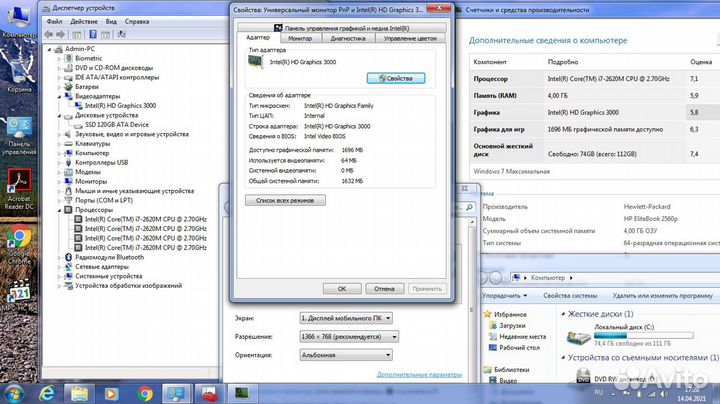Screen dimensions: 720x404
Task: Click the forward arrow in Device Manager toolbar
Action: coord(61,34)
